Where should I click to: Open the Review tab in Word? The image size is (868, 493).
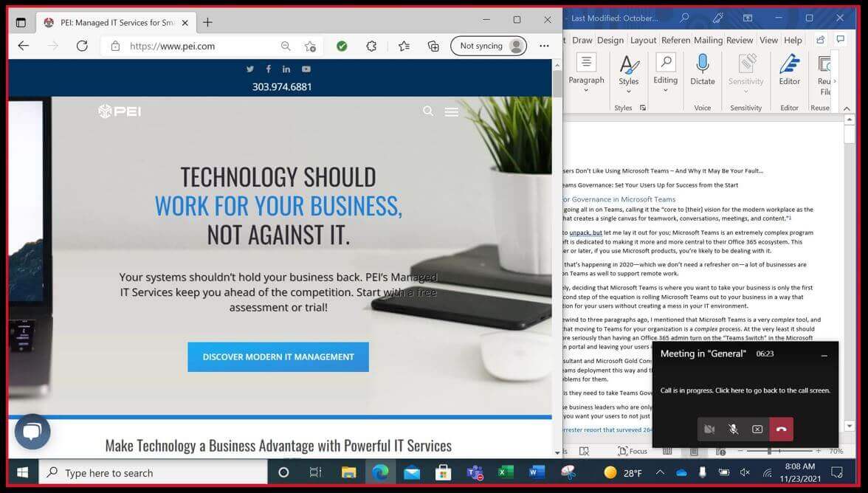click(x=740, y=41)
